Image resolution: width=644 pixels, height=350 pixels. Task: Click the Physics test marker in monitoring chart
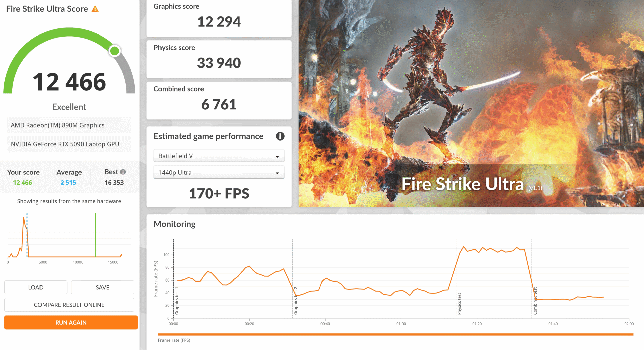pos(459,303)
